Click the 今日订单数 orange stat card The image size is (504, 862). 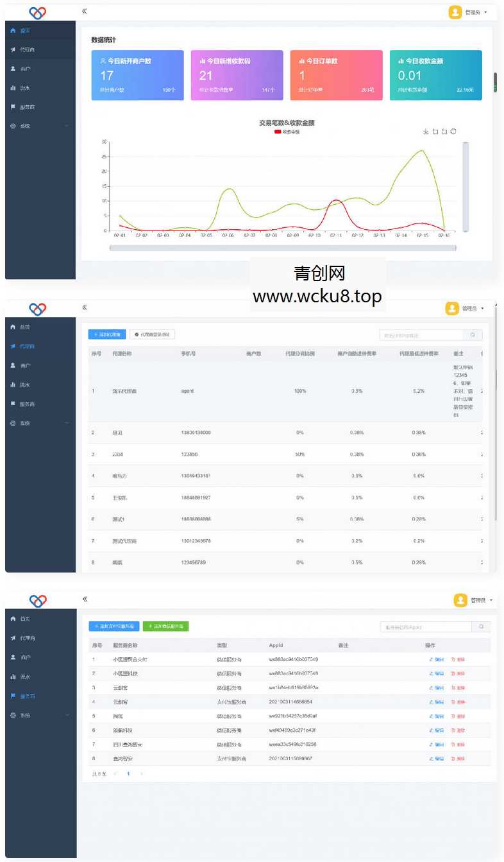point(337,75)
